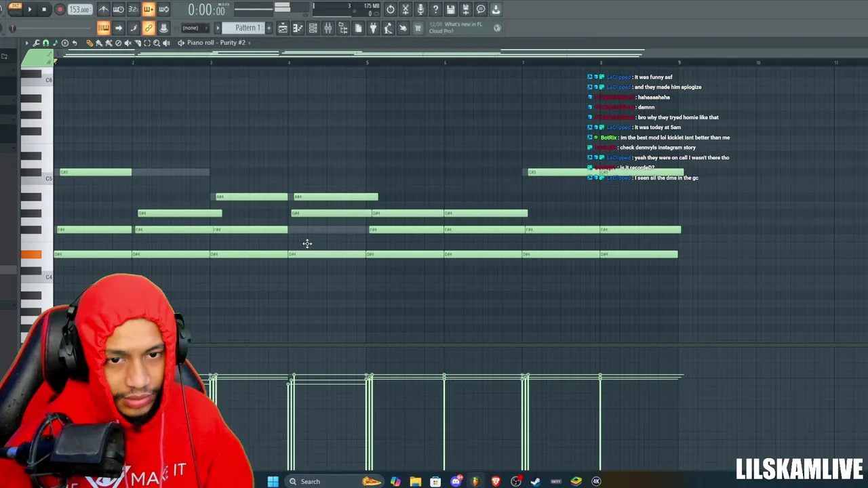Click the Playback speaker tool in piano roll
The image size is (868, 488).
click(x=166, y=43)
